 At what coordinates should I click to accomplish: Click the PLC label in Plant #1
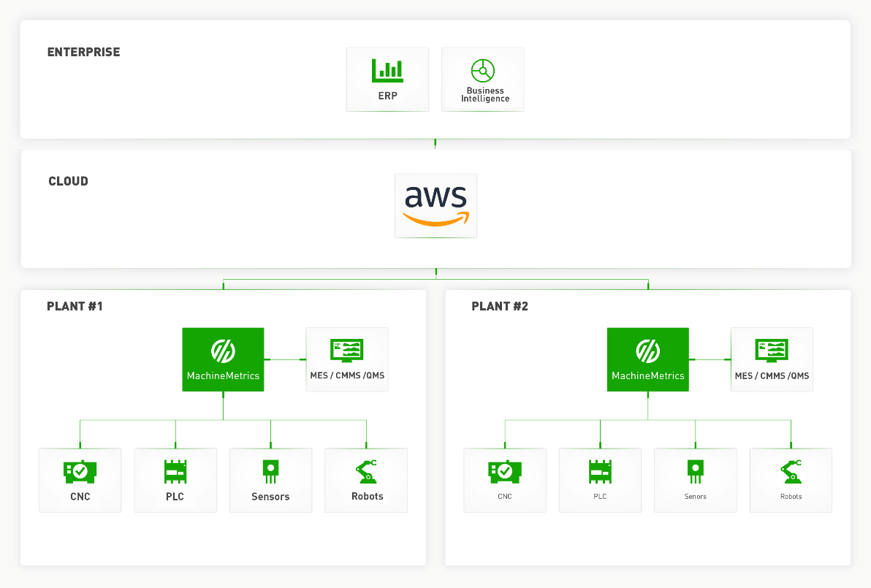175,497
